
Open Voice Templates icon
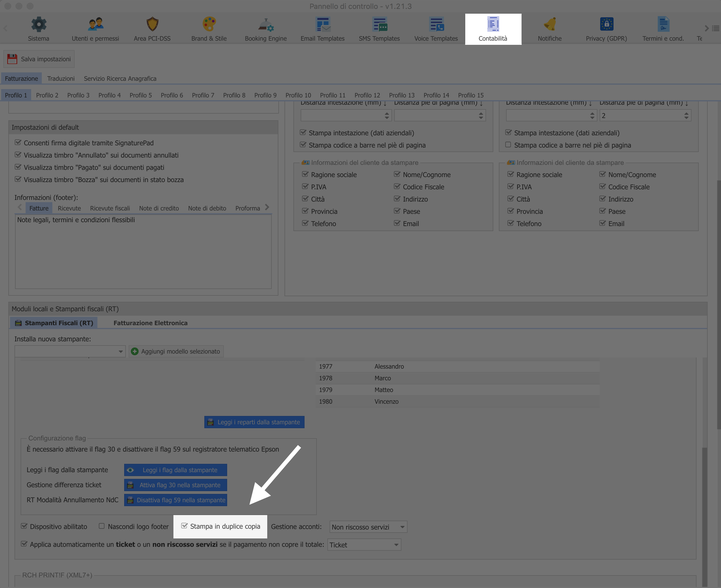436,24
